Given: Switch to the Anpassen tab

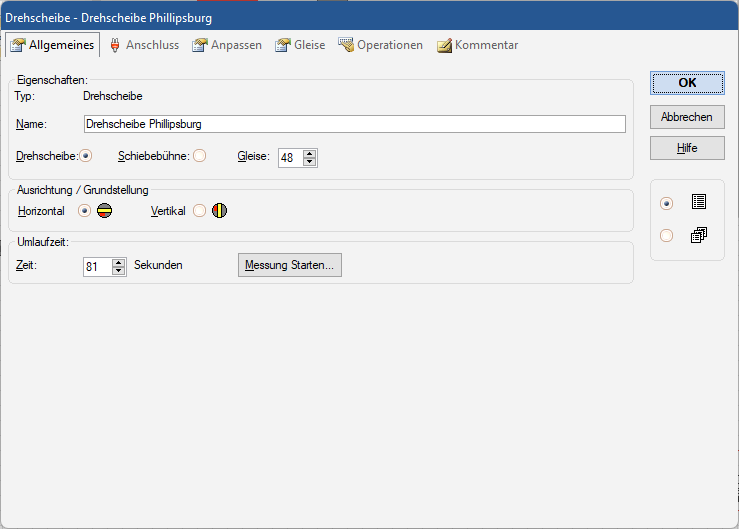Looking at the screenshot, I should [x=227, y=45].
